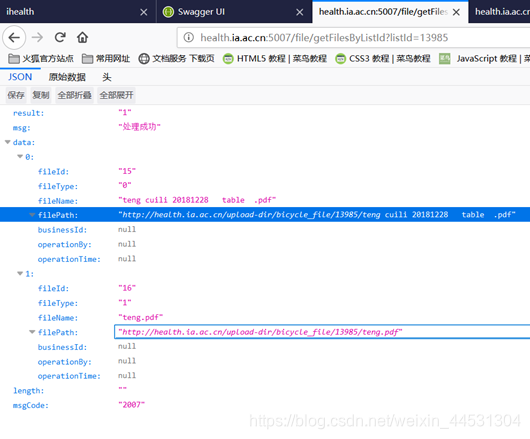Click the globe icon of 文档服务 bookmark
Viewport: 530px width, 439px height.
point(144,59)
